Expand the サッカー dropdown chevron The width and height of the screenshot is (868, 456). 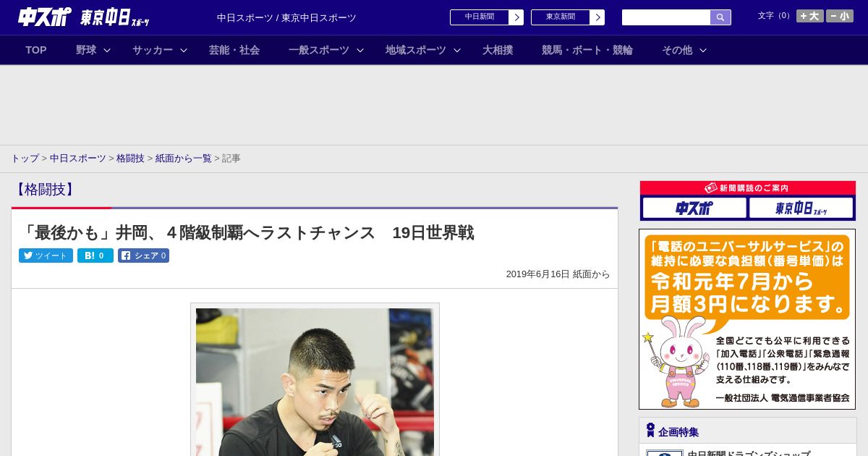point(184,50)
